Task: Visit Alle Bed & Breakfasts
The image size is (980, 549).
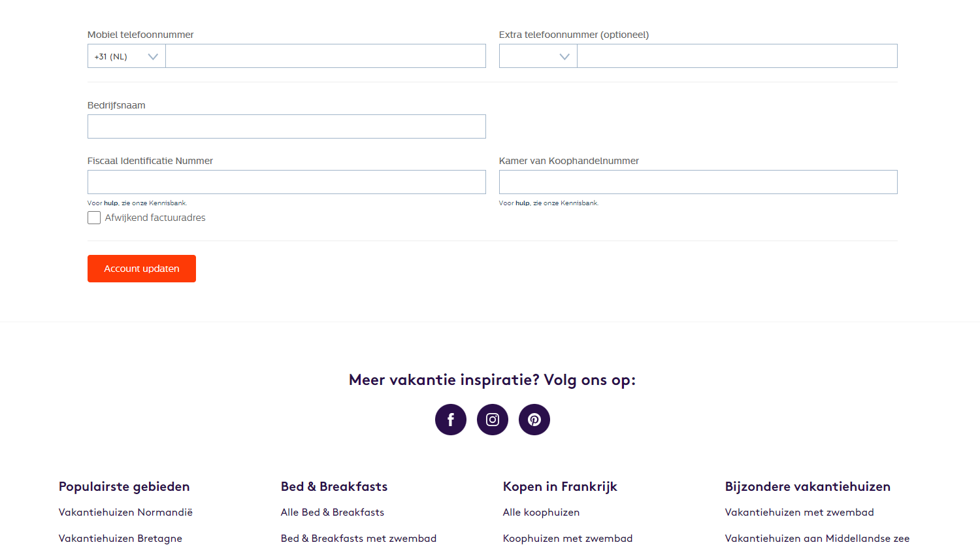Action: [333, 512]
